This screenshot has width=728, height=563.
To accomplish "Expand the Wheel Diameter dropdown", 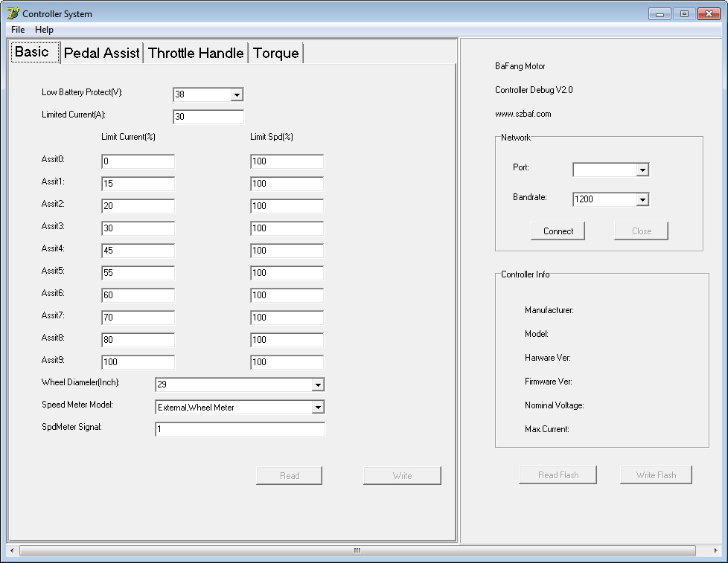I will tap(318, 385).
